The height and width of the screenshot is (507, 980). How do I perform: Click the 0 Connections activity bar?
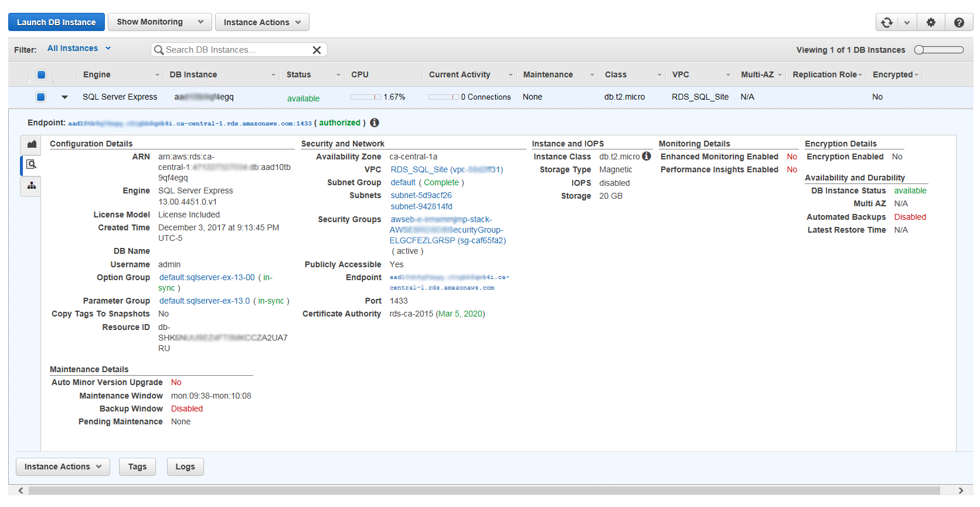(x=443, y=97)
